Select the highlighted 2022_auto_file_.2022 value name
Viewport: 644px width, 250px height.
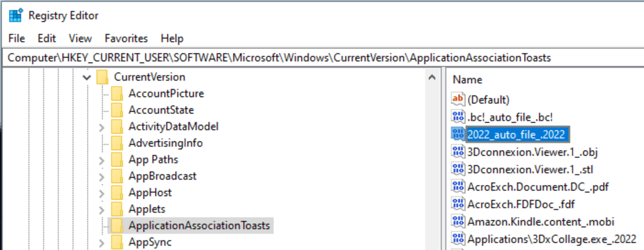tap(517, 134)
